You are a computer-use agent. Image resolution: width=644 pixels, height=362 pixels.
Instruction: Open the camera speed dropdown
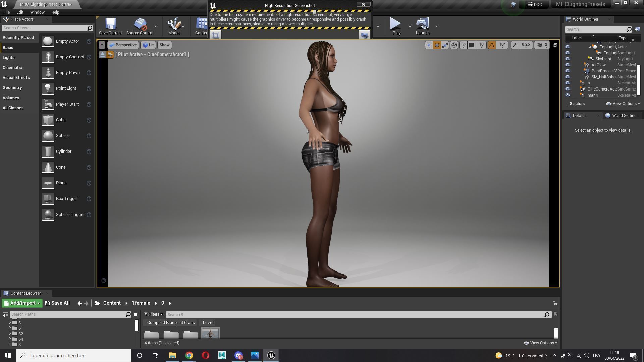point(542,45)
